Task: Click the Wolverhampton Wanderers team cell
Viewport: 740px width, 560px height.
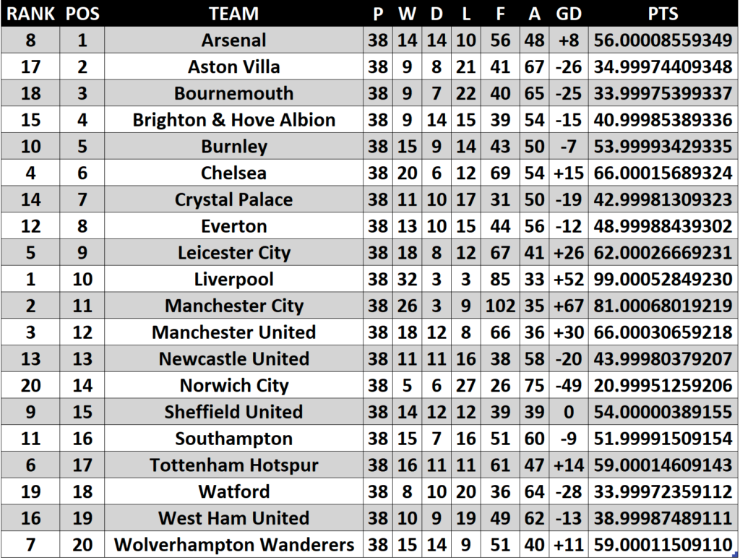Action: (233, 545)
